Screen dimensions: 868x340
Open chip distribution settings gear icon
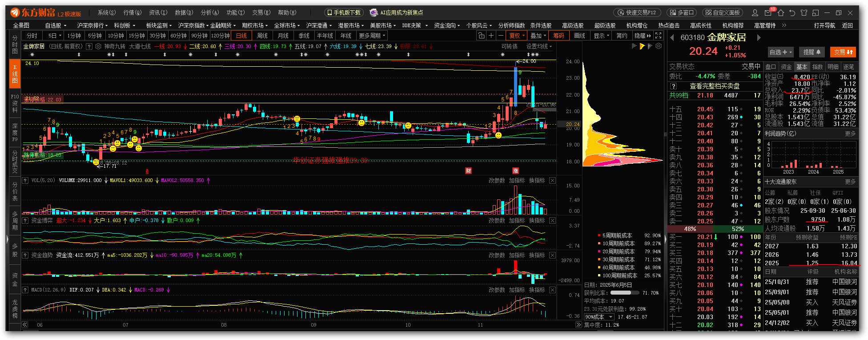(x=659, y=46)
